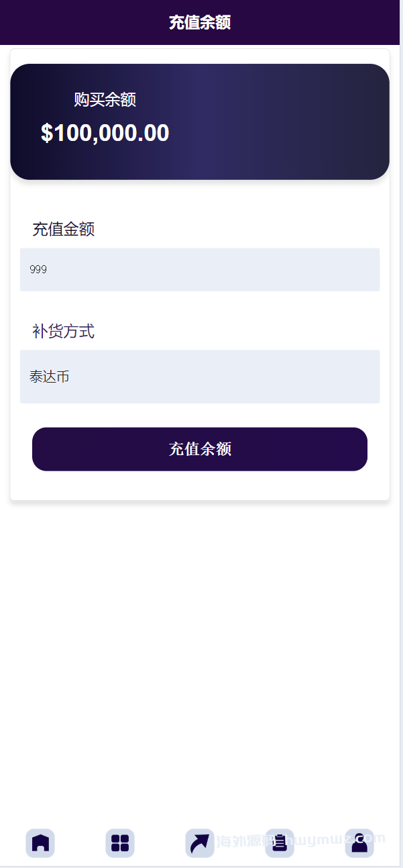Select the $100,000.00 balance amount
Screen dimensions: 403x868
105,133
